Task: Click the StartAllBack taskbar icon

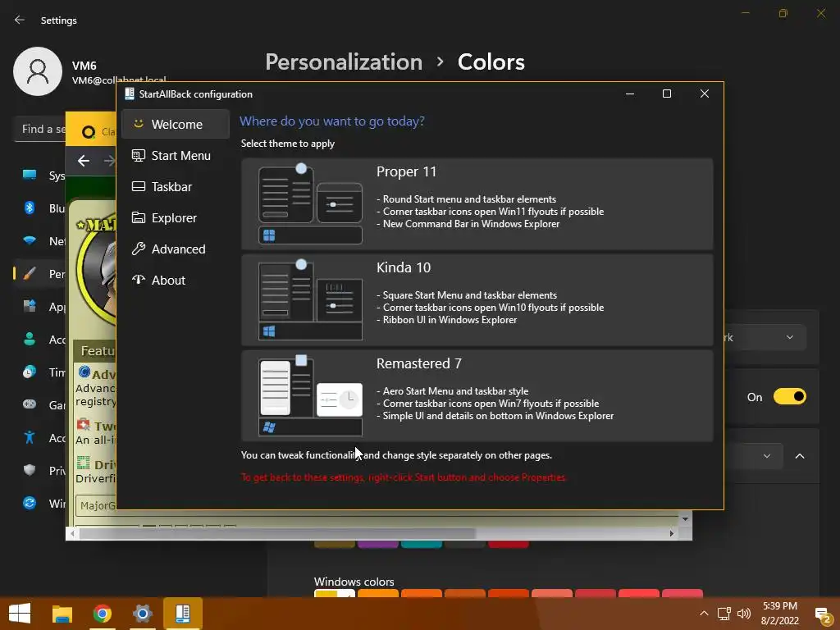Action: click(x=183, y=614)
